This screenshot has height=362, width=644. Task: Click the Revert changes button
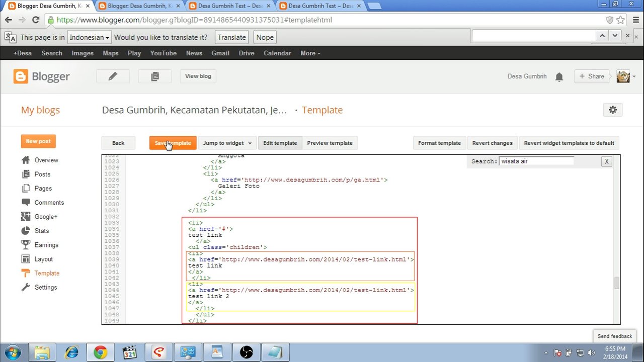[x=492, y=143]
